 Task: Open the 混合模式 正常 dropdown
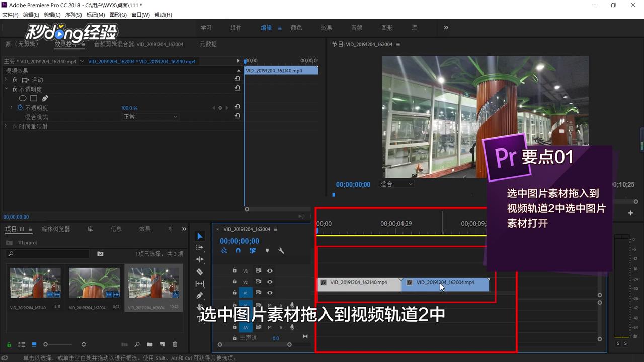(150, 117)
